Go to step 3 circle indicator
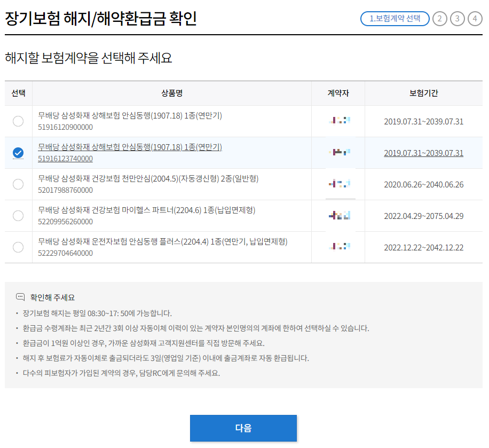 (457, 19)
